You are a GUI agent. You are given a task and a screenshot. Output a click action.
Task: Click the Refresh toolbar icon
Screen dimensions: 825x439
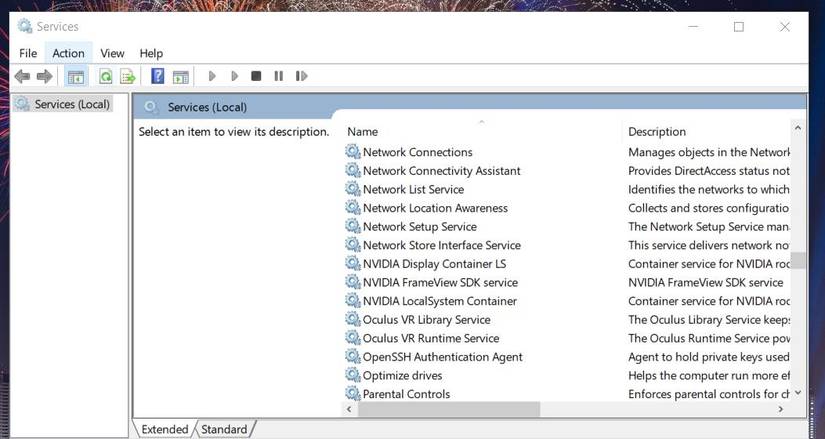coord(106,77)
